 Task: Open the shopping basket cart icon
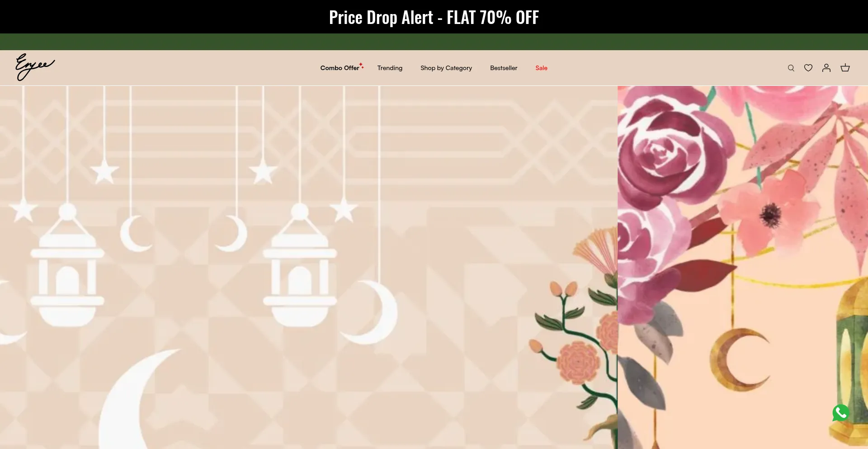(845, 68)
